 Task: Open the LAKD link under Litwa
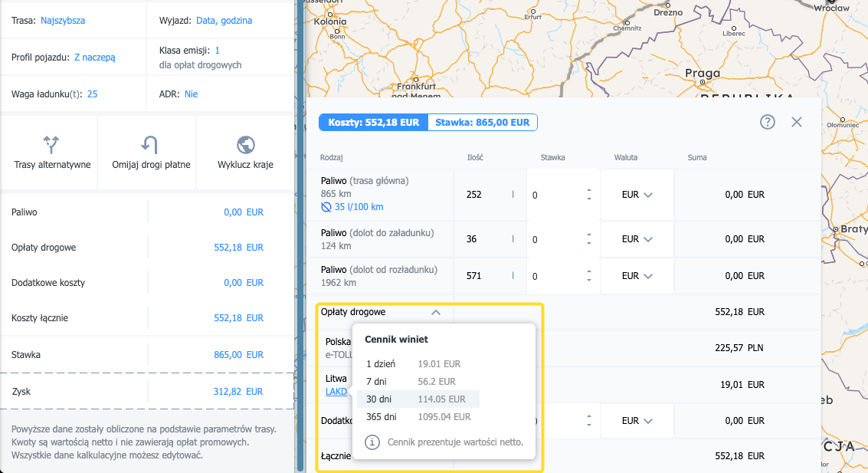point(336,392)
